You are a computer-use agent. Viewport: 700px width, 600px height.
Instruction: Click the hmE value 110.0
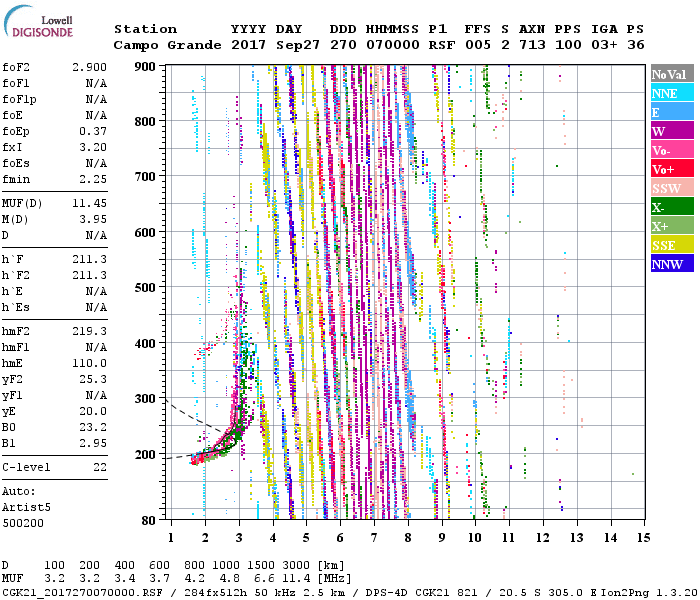[x=89, y=363]
